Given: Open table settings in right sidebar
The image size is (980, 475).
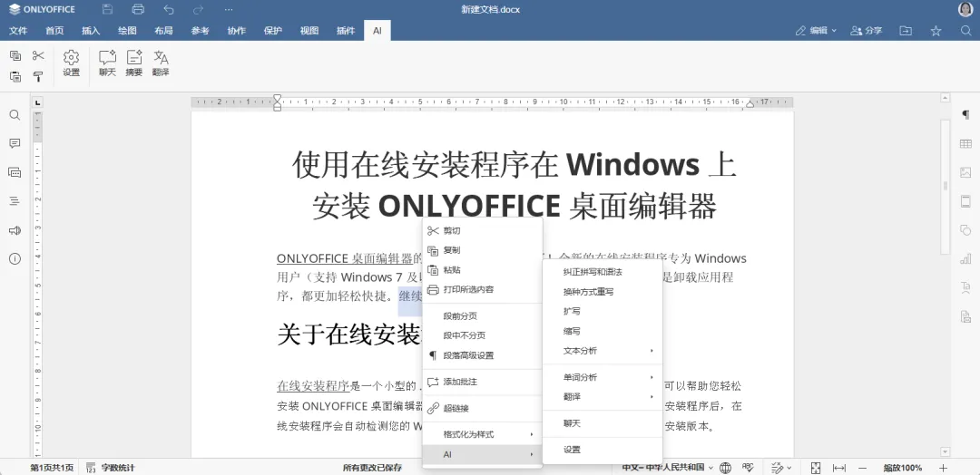Looking at the screenshot, I should coord(965,143).
